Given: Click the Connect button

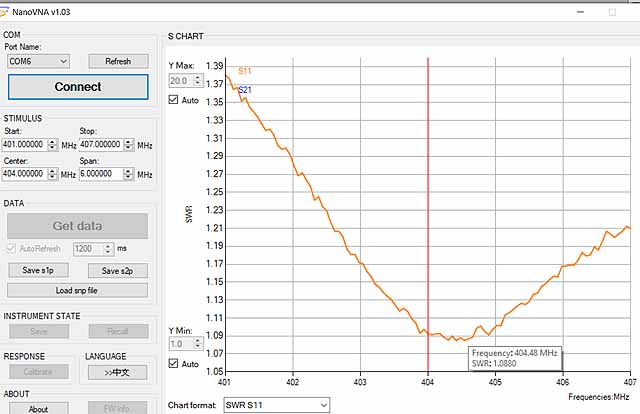Looking at the screenshot, I should 78,87.
